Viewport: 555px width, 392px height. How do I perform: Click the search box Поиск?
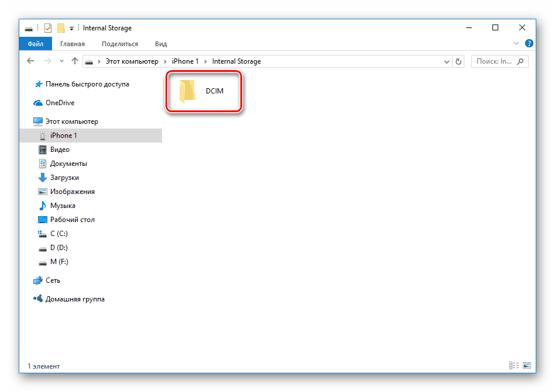pos(500,61)
